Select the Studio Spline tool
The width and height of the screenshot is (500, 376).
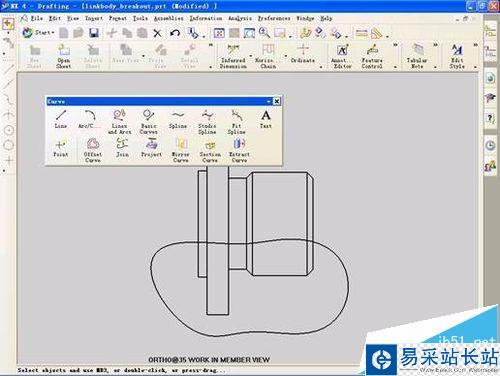207,122
